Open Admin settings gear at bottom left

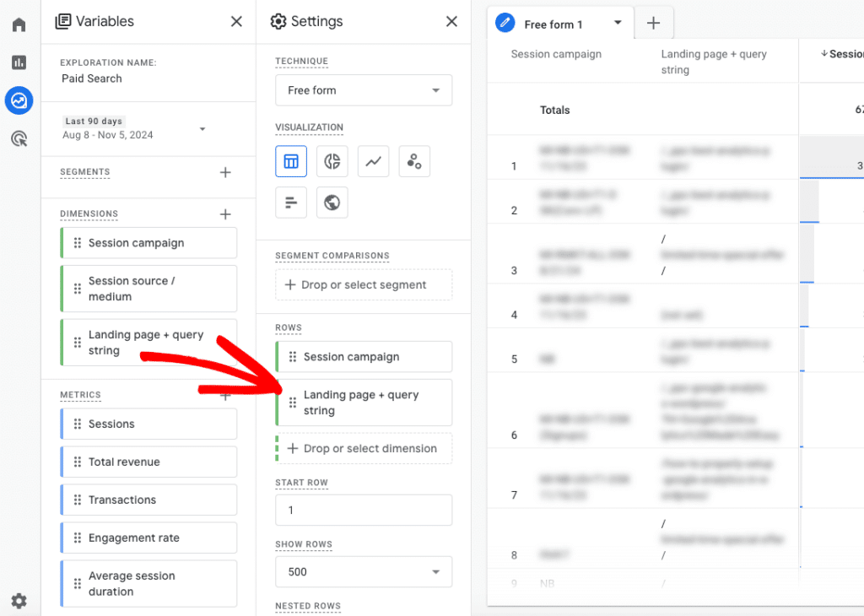19,601
